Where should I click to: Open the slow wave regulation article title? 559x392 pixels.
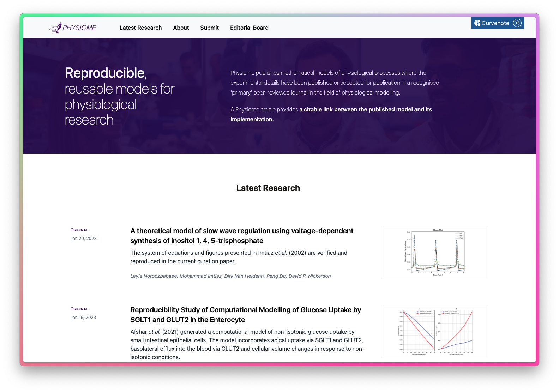click(242, 236)
